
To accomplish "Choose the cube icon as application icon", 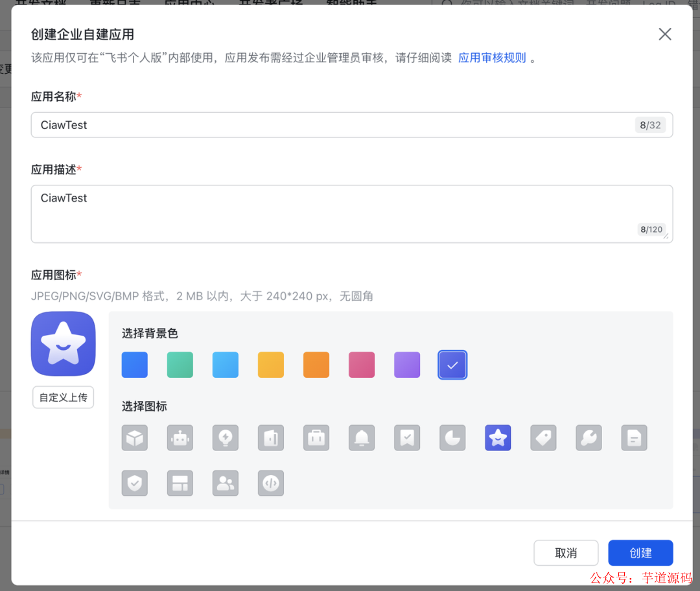I will tap(134, 437).
